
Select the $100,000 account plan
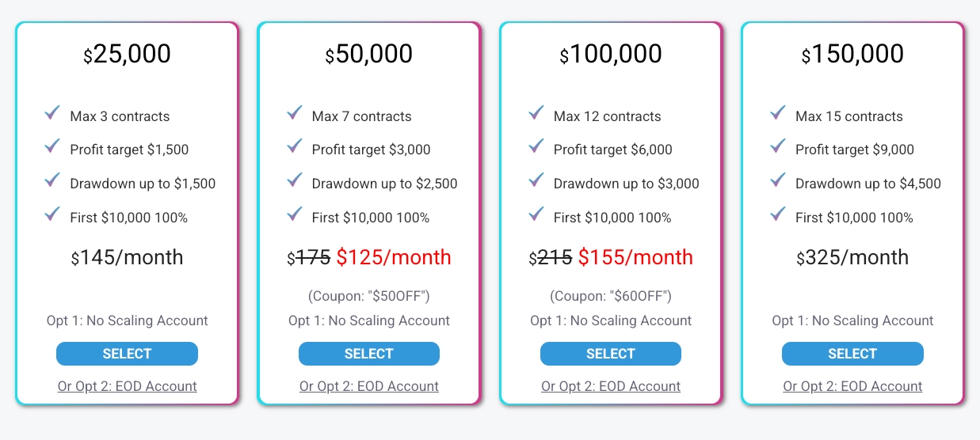click(x=611, y=354)
